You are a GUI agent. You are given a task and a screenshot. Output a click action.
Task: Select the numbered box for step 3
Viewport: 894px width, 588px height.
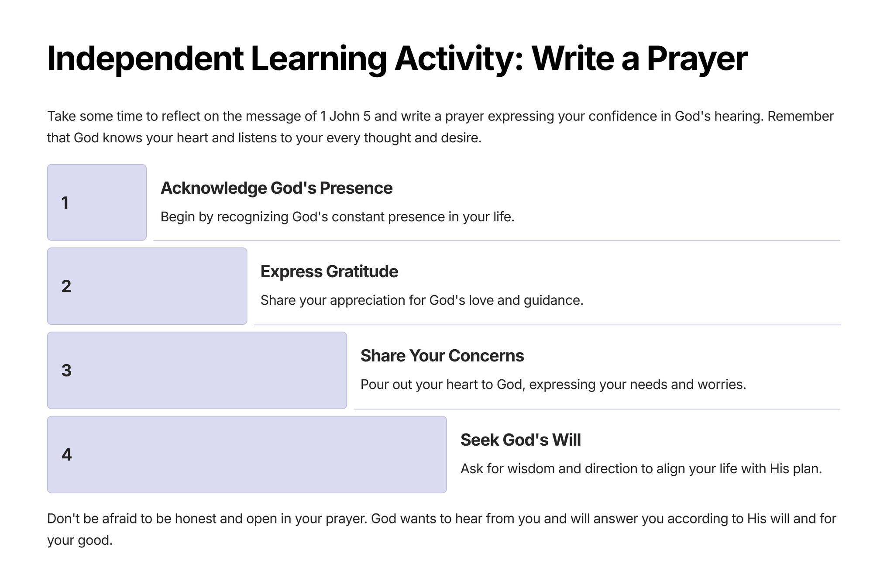(x=196, y=370)
